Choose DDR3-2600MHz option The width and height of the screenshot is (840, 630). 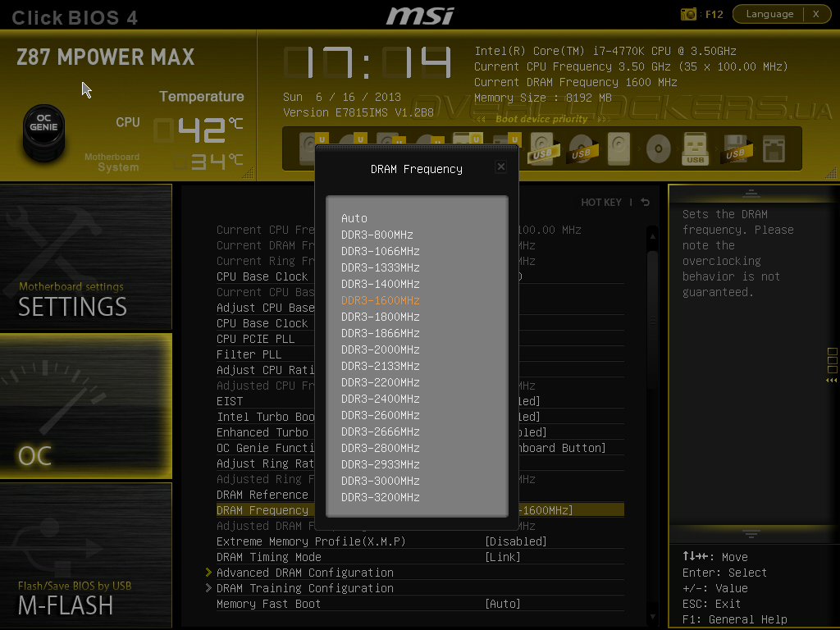(381, 415)
